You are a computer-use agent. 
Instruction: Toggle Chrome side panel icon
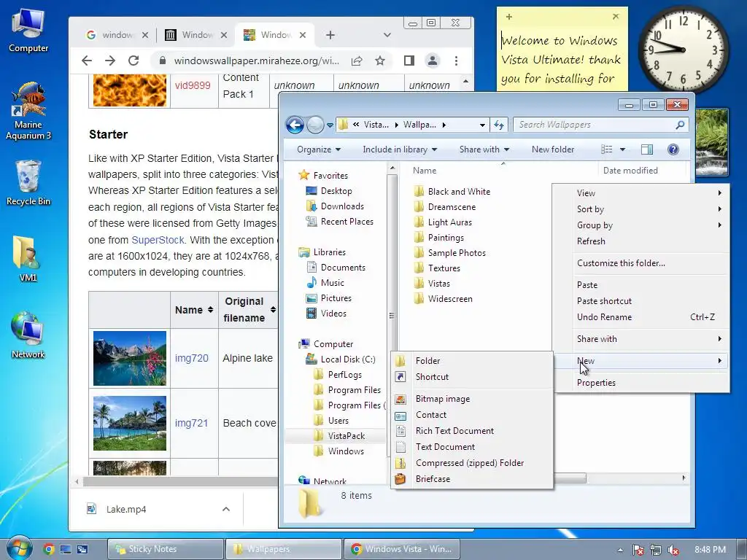tap(409, 61)
